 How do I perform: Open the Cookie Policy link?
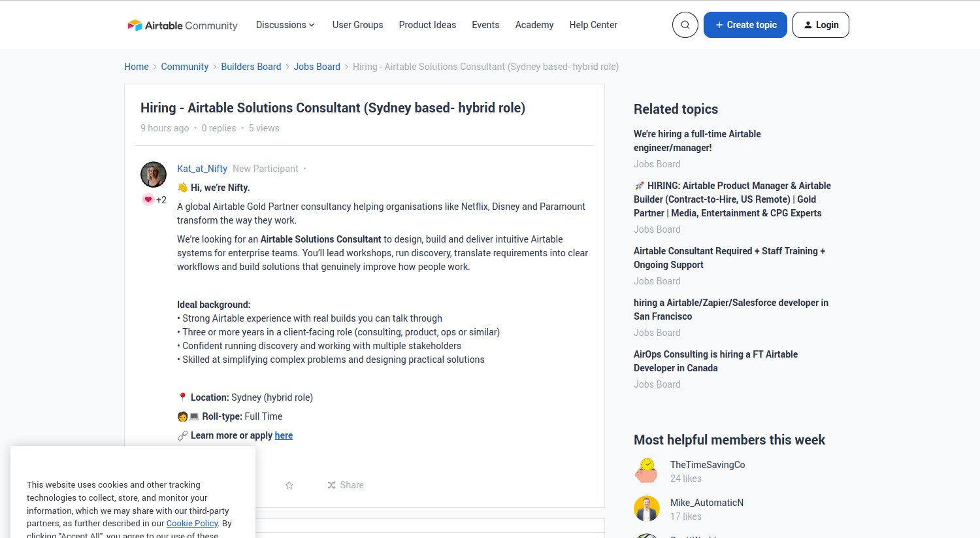tap(191, 523)
